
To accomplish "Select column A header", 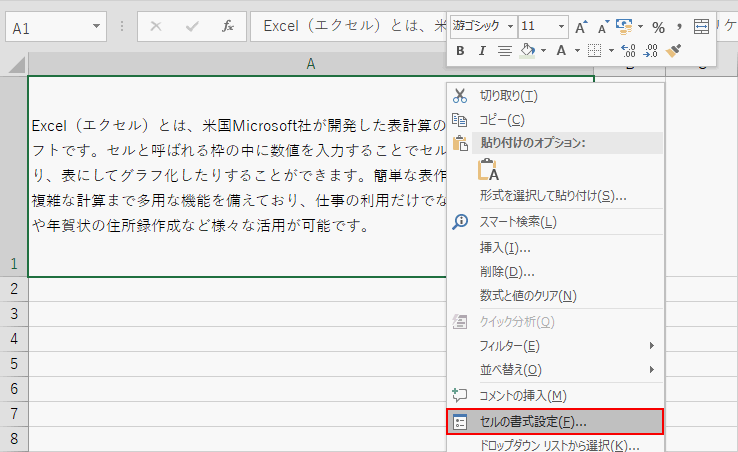I will click(311, 64).
